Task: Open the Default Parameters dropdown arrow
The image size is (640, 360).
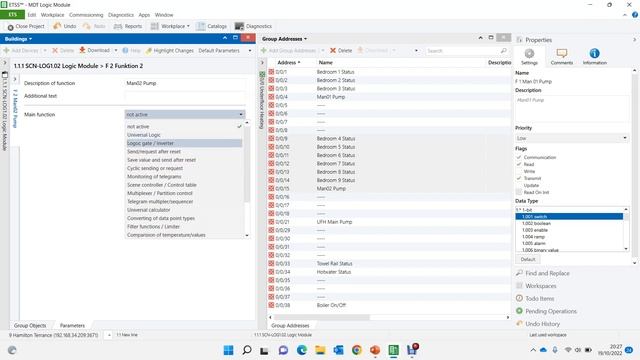Action: click(x=250, y=51)
